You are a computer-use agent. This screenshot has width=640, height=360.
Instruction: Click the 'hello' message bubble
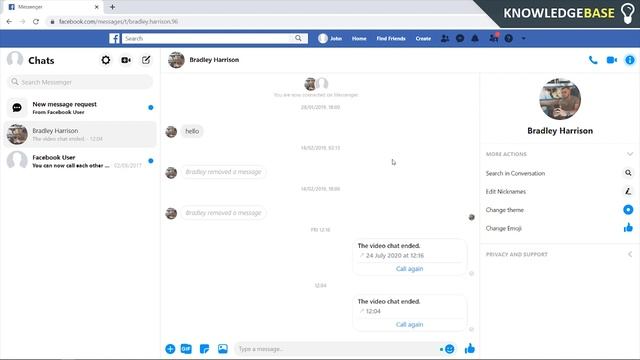[x=192, y=131]
